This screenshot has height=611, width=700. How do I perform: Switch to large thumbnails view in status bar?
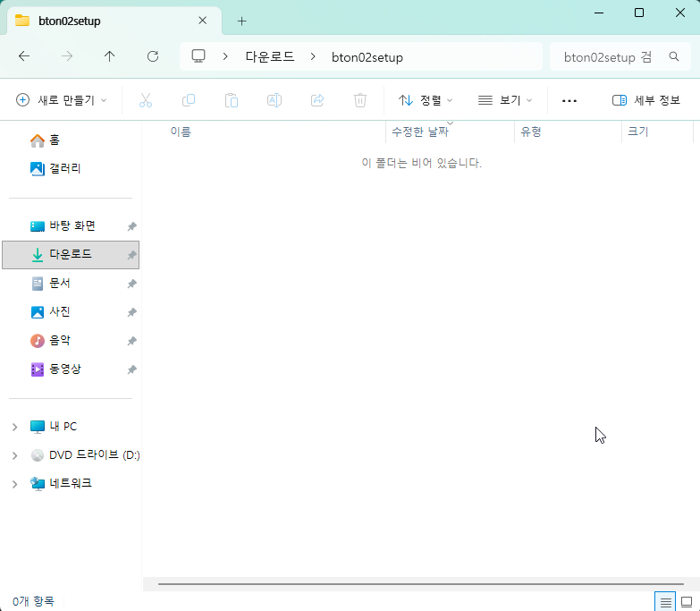tap(687, 601)
